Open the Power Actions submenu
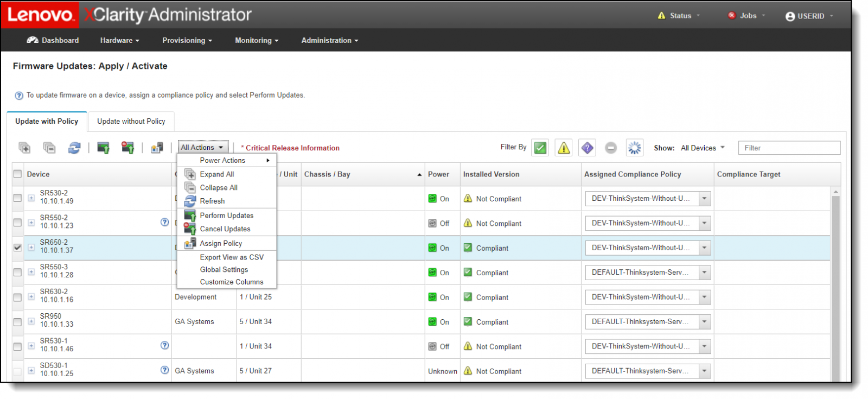Screen dimensions: 868x399 pyautogui.click(x=227, y=160)
